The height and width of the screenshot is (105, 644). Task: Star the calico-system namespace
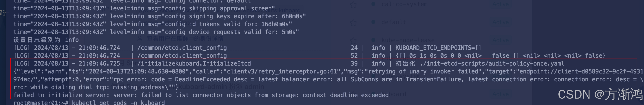pyautogui.click(x=353, y=4)
